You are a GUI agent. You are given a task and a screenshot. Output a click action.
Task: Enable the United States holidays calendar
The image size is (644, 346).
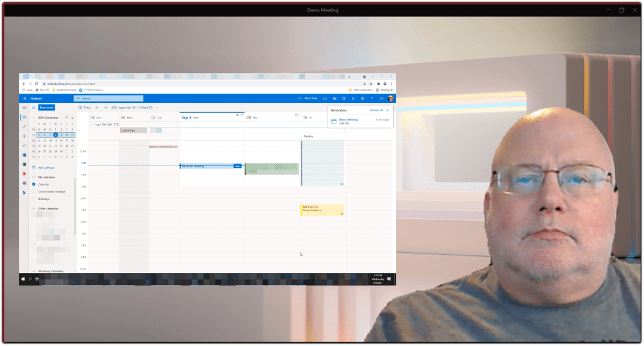coord(34,191)
